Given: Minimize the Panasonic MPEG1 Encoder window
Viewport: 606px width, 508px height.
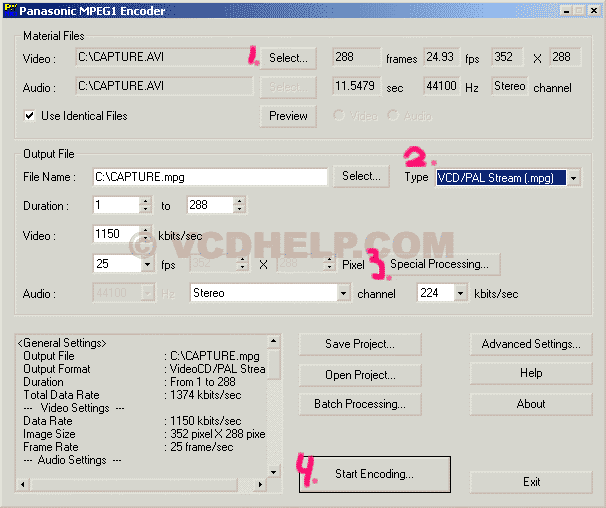Looking at the screenshot, I should (566, 10).
